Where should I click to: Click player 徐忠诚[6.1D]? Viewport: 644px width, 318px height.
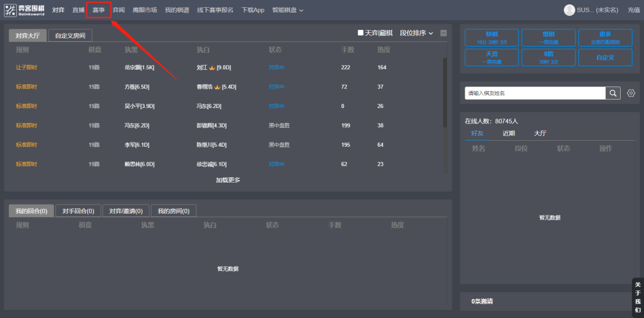tap(212, 164)
